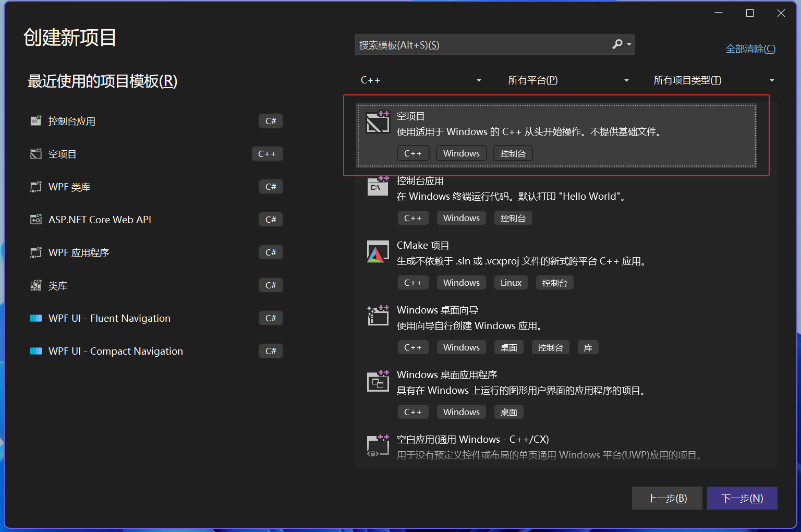Viewport: 801px width, 532px height.
Task: Select the Windows 桌面向导 template title
Action: 438,310
